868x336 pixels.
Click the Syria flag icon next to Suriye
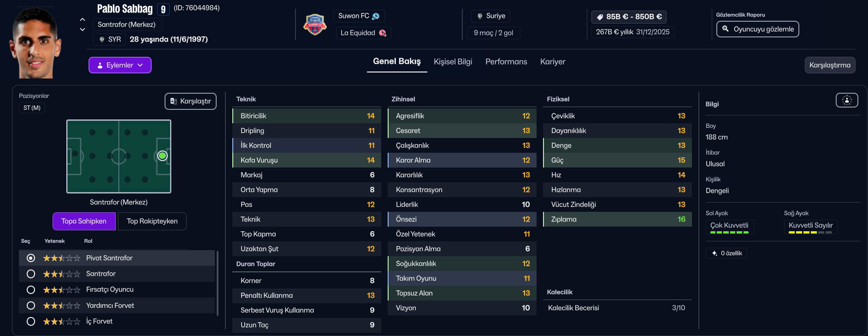coord(480,16)
